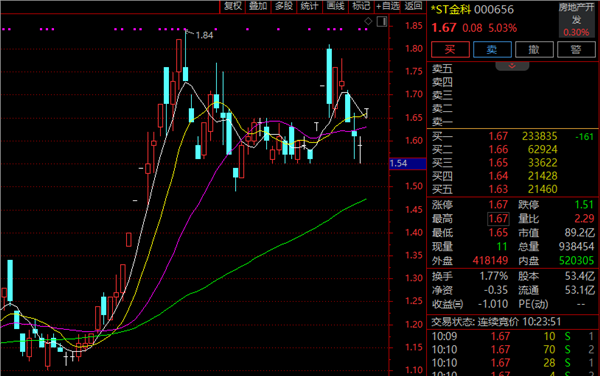Open the 统计 statistics tool
The width and height of the screenshot is (600, 376).
310,6
